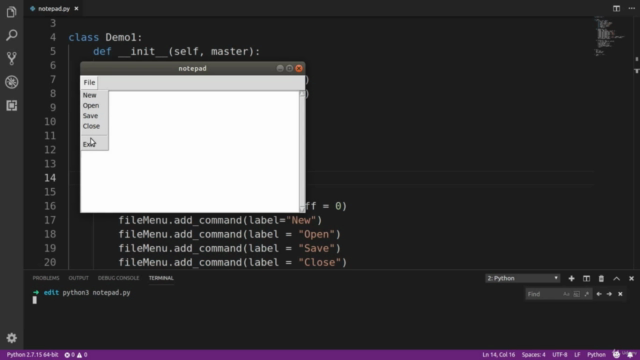
Task: Open the Manage gear menu
Action: point(11,338)
